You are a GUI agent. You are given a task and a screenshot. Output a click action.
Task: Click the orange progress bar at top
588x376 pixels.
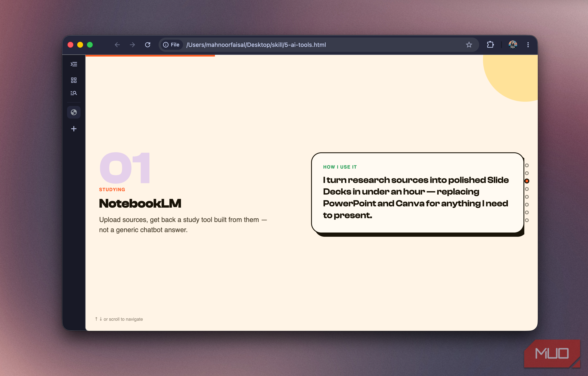(150, 56)
